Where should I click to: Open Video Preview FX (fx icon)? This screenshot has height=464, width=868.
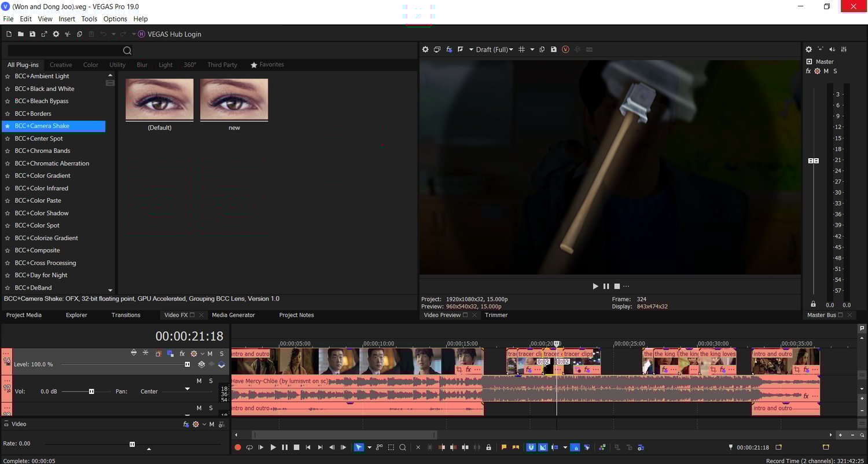(449, 50)
